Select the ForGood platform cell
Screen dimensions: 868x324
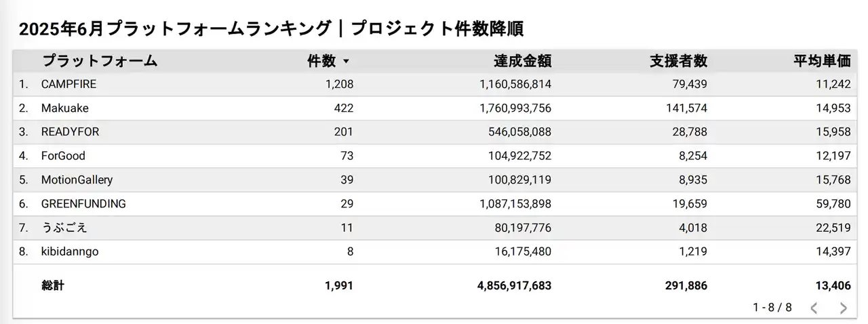[x=63, y=156]
